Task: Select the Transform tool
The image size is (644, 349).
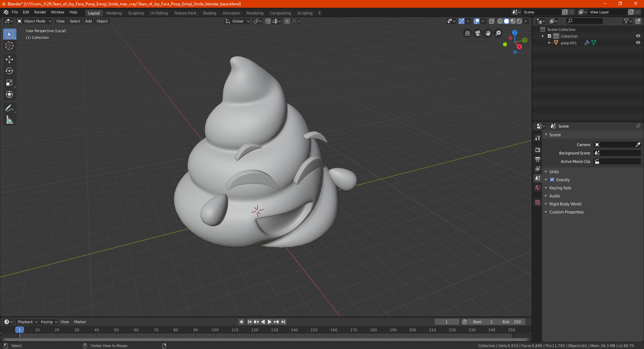Action: click(x=9, y=95)
